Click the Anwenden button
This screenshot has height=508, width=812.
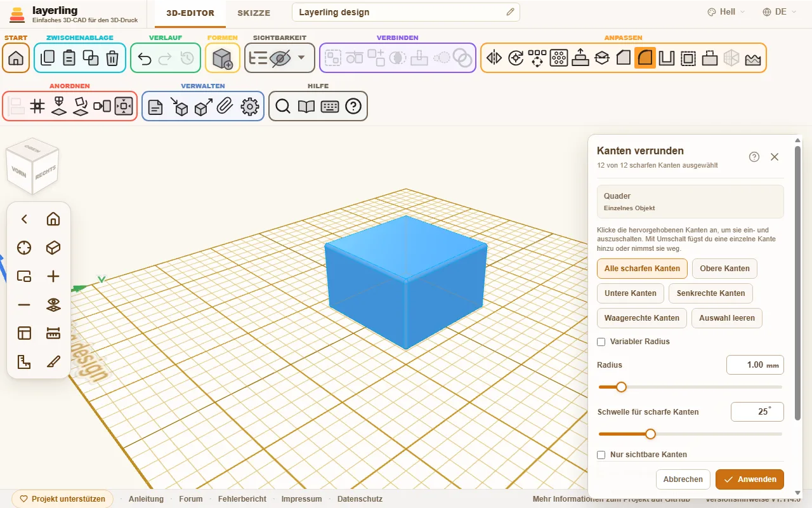click(x=750, y=479)
